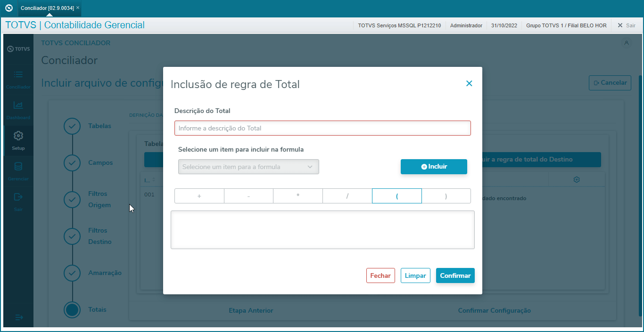Click the 001 table row cell
This screenshot has width=644, height=332.
point(149,194)
